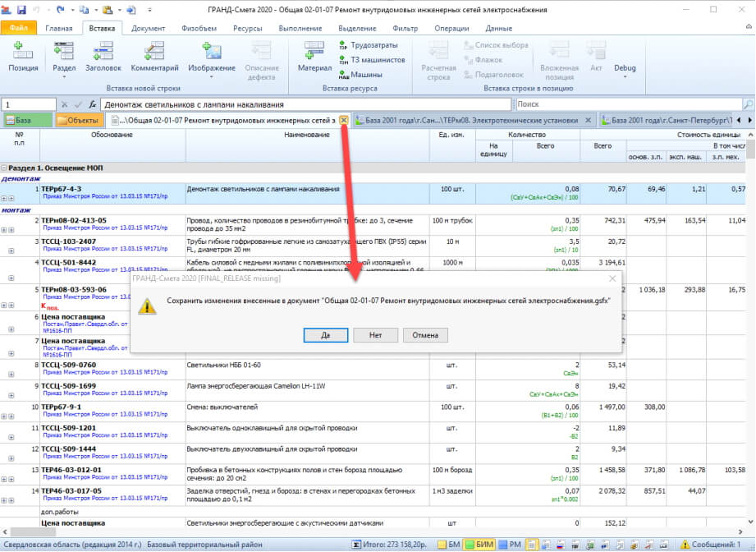Toggle БМ mode in the status bar

[448, 545]
